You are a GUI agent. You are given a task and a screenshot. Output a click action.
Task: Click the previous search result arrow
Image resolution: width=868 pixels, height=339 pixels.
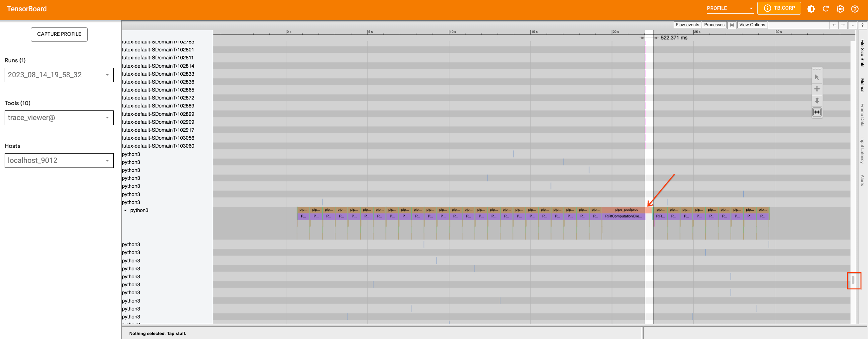tap(834, 25)
